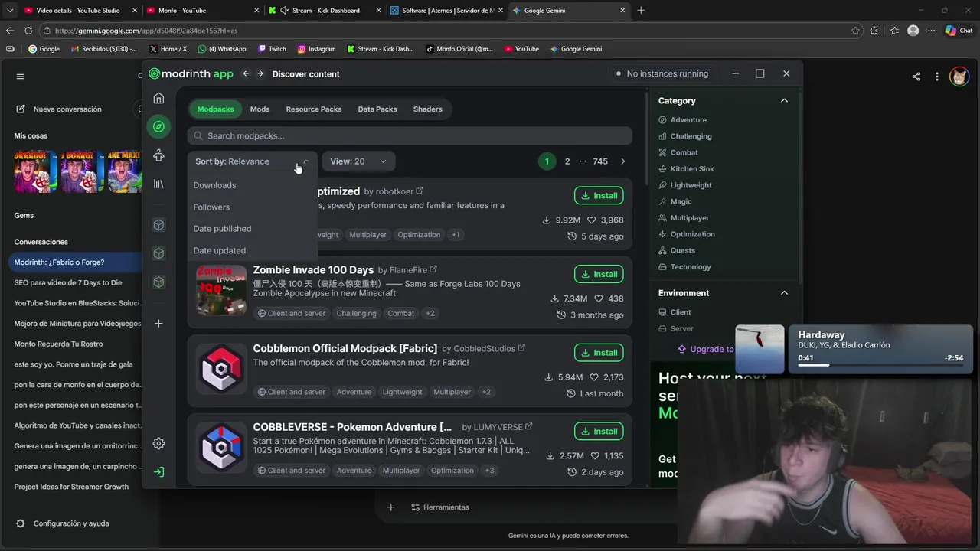Toggle the Combat category filter
Viewport: 980px width, 551px height.
click(678, 152)
